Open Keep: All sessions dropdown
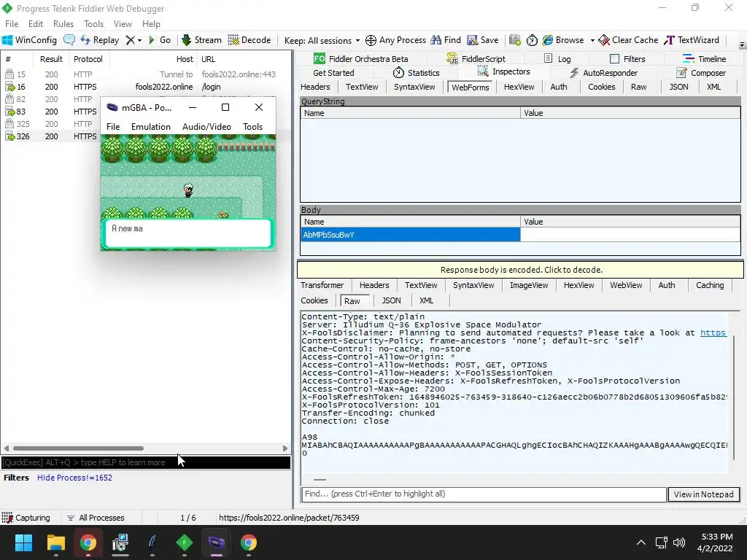Screen dimensions: 747x560 click(x=322, y=41)
